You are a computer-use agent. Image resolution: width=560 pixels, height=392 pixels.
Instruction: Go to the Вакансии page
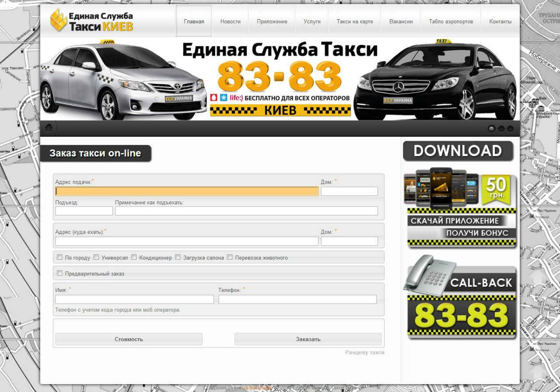click(x=401, y=21)
